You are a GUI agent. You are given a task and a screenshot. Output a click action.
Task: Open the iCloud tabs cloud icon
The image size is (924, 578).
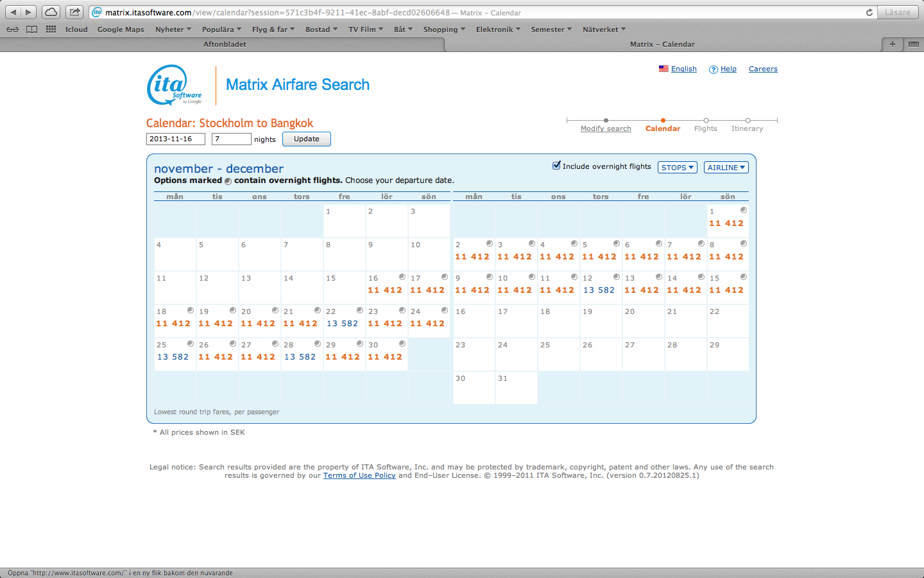coord(51,12)
